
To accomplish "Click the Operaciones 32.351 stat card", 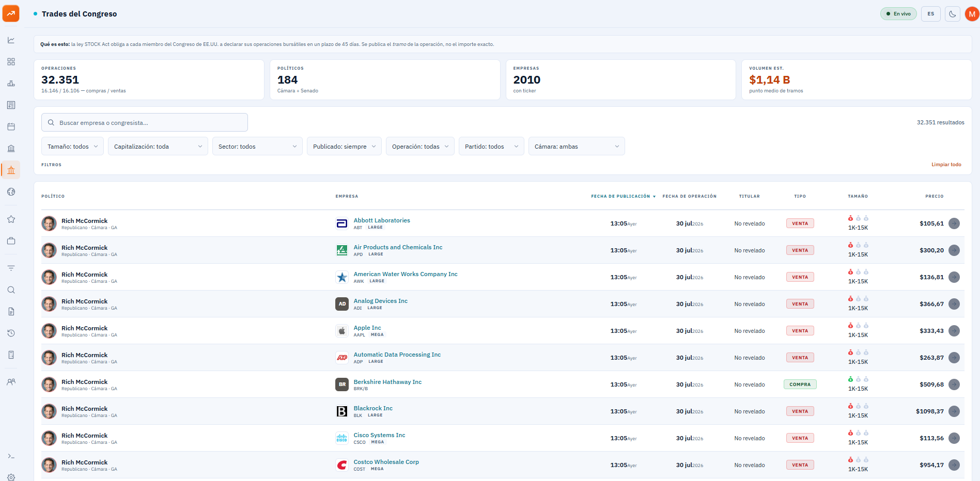I will pos(149,80).
